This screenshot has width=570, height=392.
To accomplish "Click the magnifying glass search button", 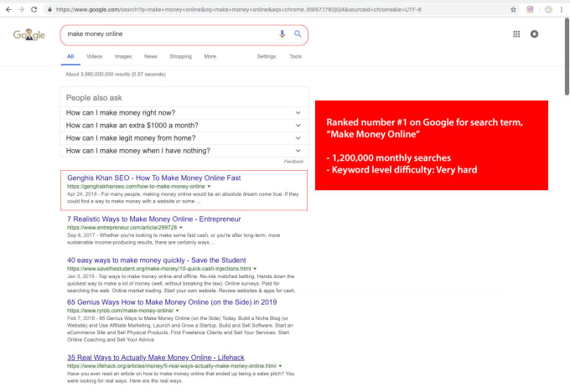I will (298, 34).
